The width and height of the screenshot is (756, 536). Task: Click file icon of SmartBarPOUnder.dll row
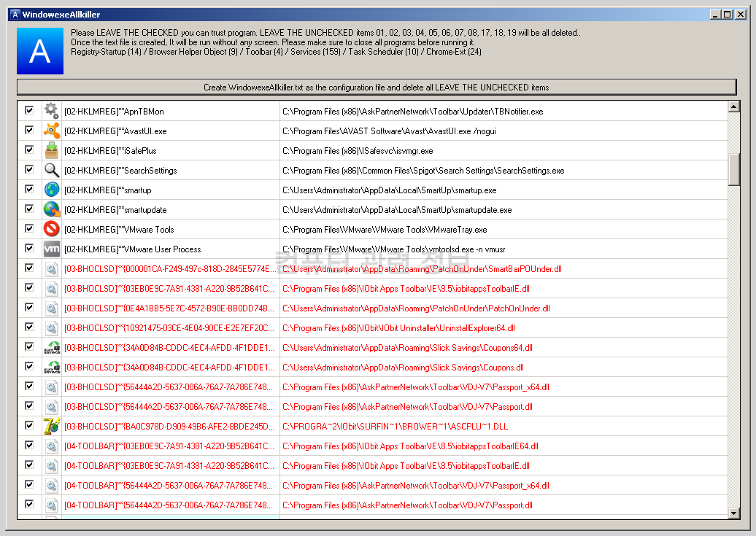pyautogui.click(x=52, y=269)
